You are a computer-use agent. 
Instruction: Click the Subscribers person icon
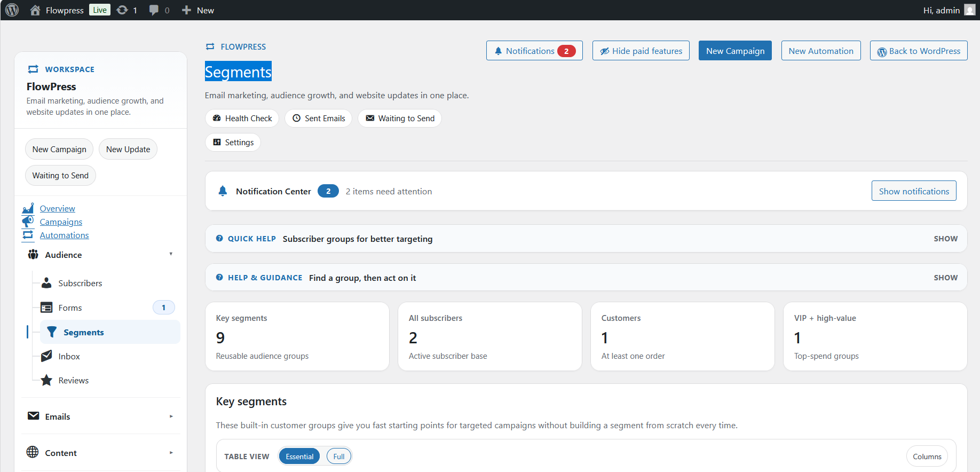[46, 283]
